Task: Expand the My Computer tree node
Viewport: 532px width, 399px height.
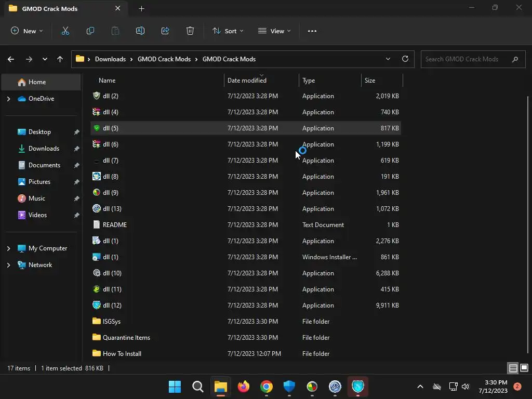Action: (x=8, y=248)
